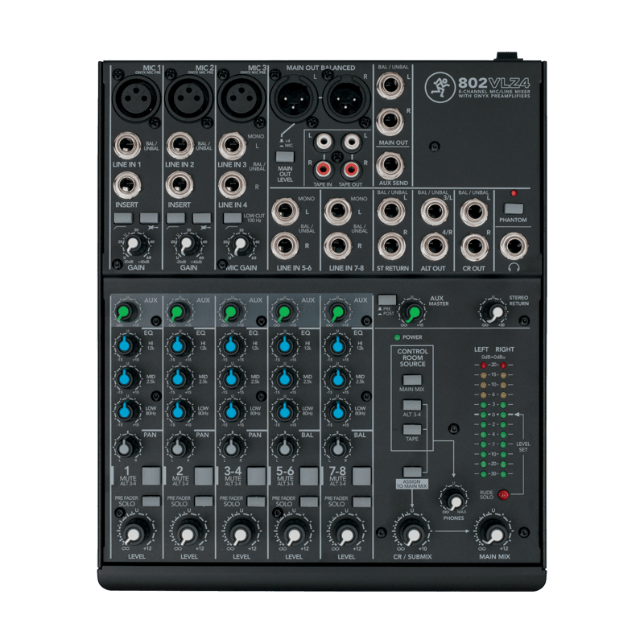Mute channel 1
Image resolution: width=644 pixels, height=644 pixels.
pyautogui.click(x=151, y=476)
